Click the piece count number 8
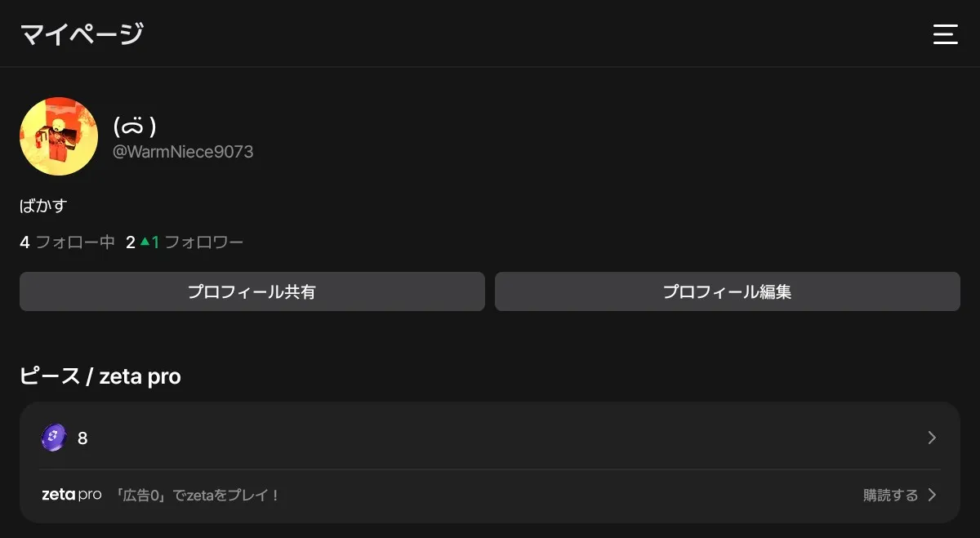This screenshot has height=538, width=980. click(82, 438)
